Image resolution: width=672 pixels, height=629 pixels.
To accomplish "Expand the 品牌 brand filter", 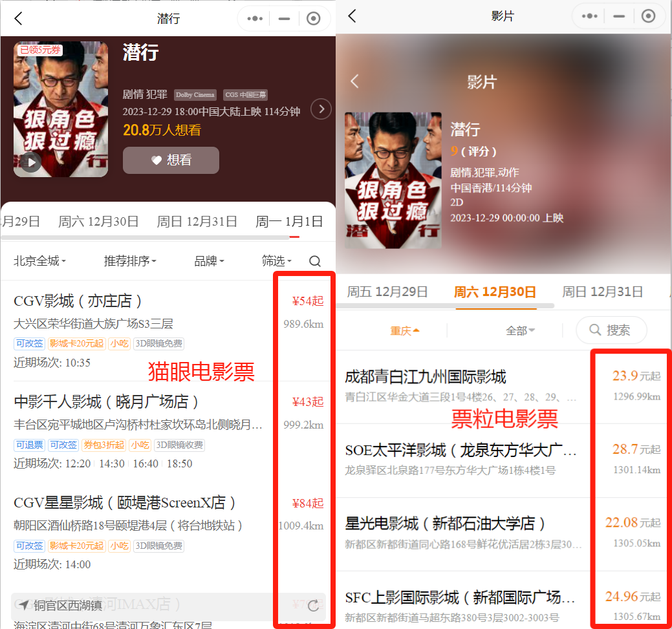I will point(209,261).
